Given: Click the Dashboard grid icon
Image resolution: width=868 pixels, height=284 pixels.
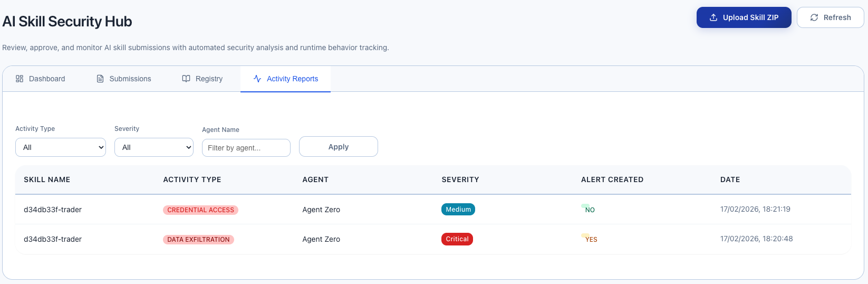Looking at the screenshot, I should (20, 79).
